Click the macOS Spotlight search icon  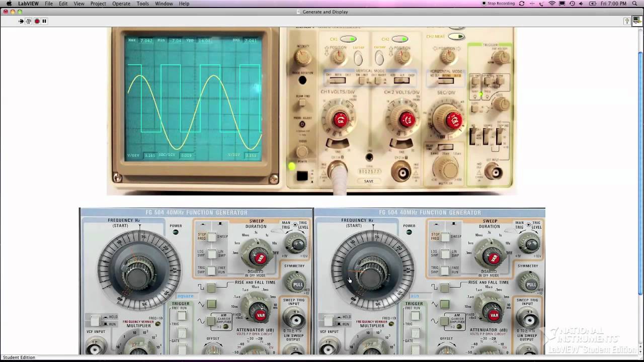635,4
